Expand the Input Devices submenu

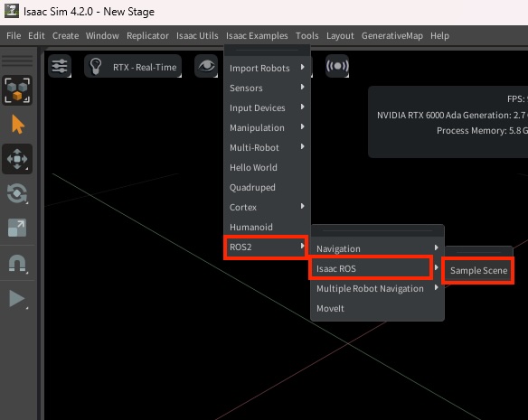pyautogui.click(x=267, y=107)
